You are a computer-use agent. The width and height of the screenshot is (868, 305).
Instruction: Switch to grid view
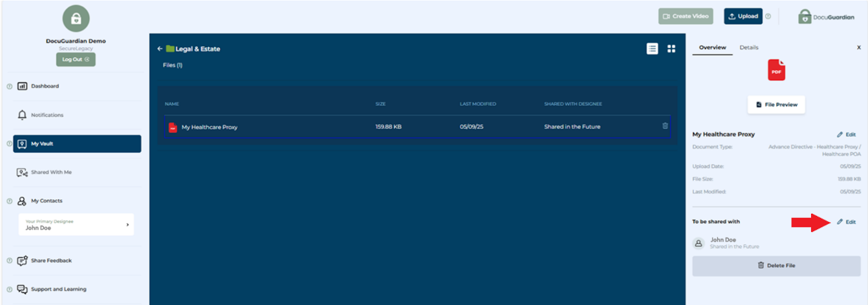[x=672, y=49]
